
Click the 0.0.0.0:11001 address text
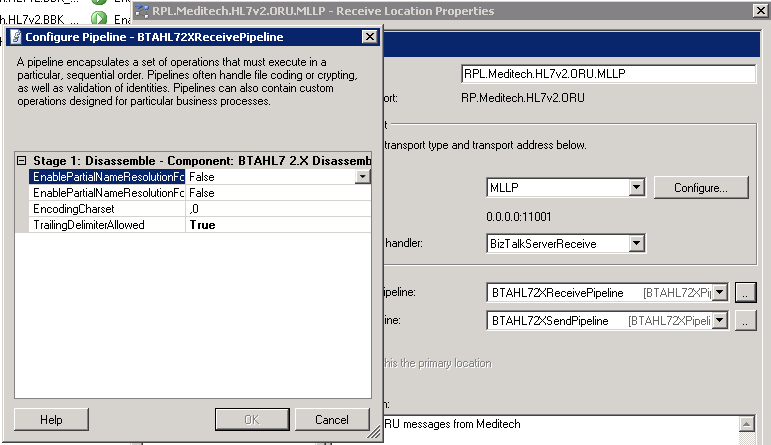click(x=519, y=217)
